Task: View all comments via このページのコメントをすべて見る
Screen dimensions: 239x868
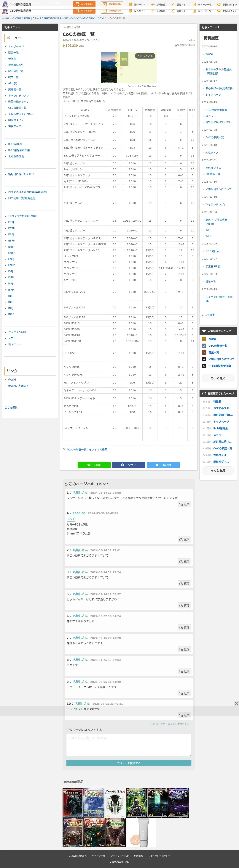Action: 170,724
